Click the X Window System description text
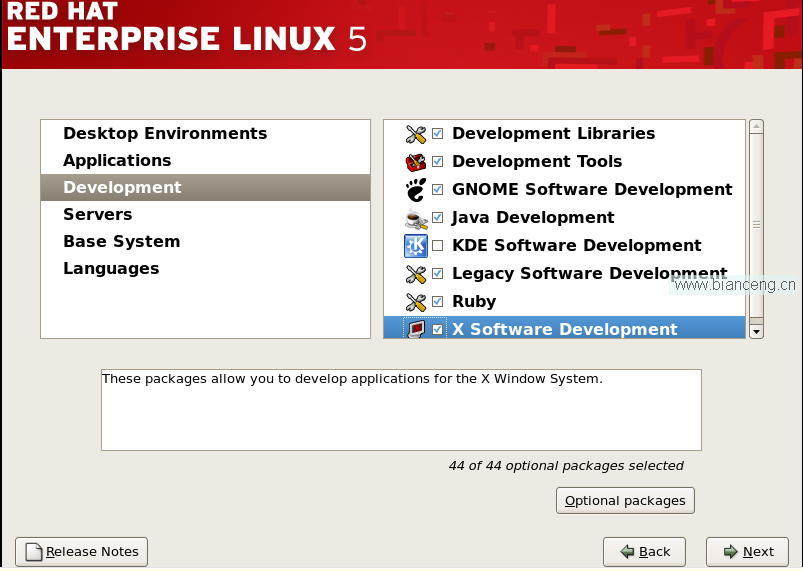Viewport: 803px width, 571px height. pos(352,379)
